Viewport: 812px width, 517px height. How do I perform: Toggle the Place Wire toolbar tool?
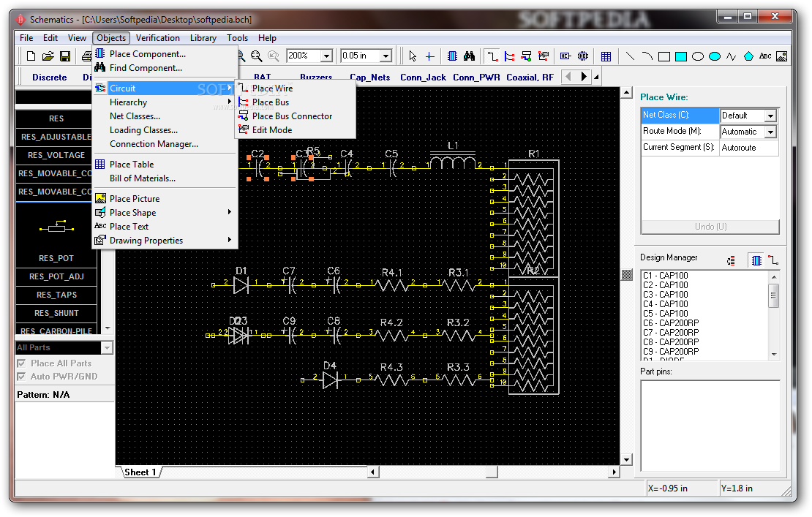click(492, 56)
